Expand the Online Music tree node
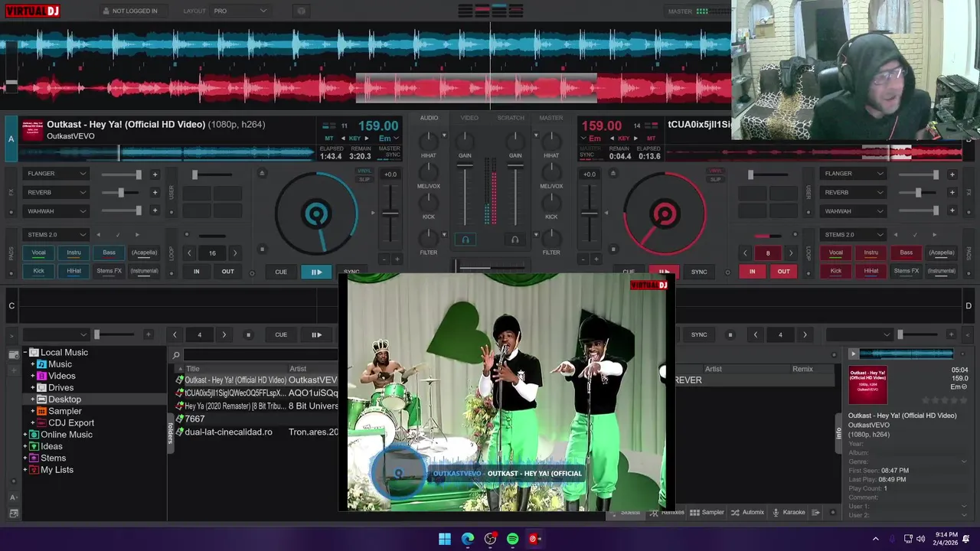 (25, 435)
